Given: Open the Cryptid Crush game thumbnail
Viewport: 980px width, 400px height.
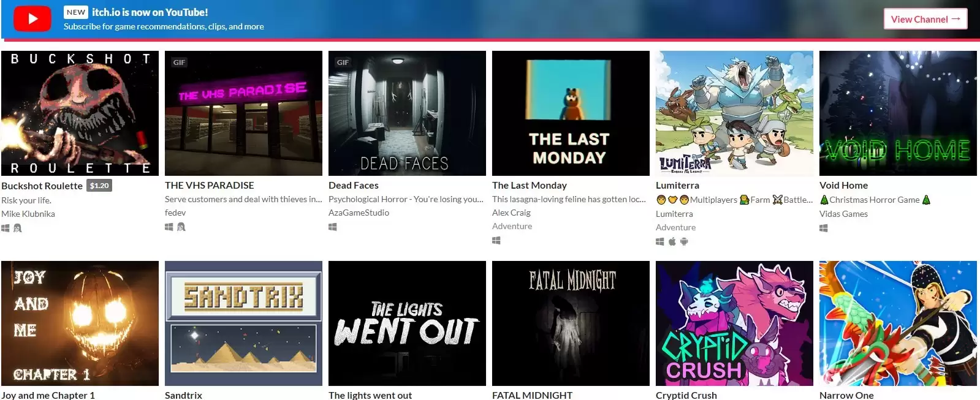Looking at the screenshot, I should coord(734,323).
